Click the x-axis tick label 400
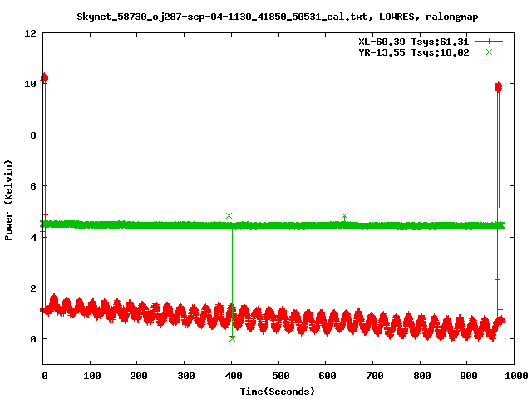 coord(234,376)
